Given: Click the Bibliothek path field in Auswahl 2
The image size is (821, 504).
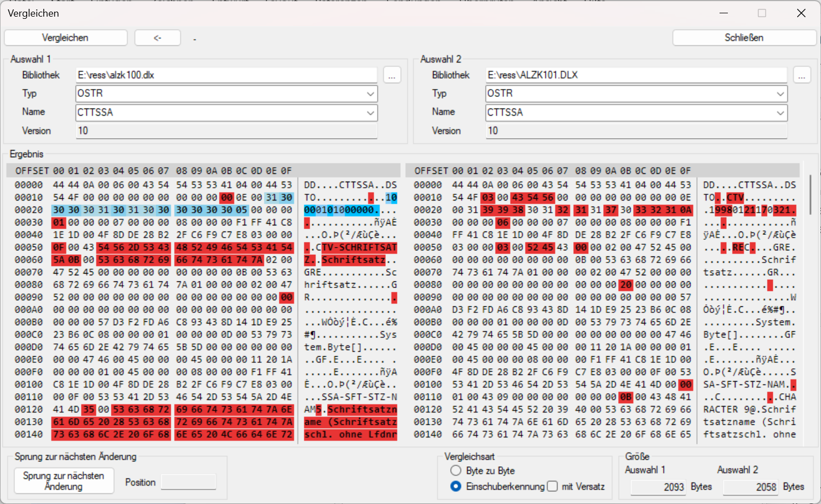Looking at the screenshot, I should coord(636,75).
